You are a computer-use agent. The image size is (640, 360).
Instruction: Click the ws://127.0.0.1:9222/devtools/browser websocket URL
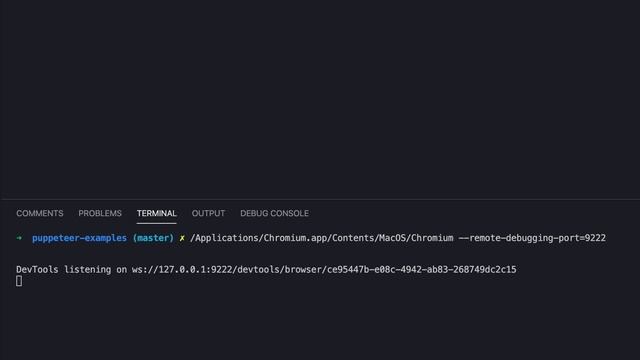(x=324, y=269)
